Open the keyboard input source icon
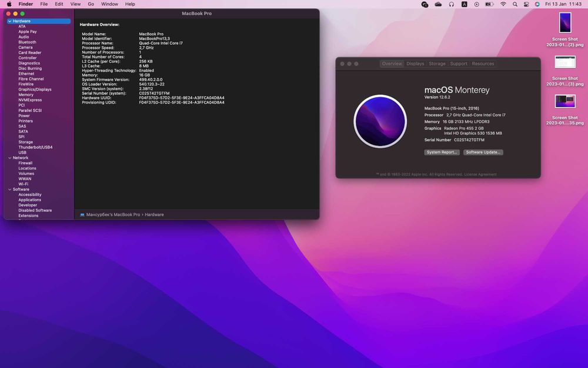588x368 pixels. 465,4
